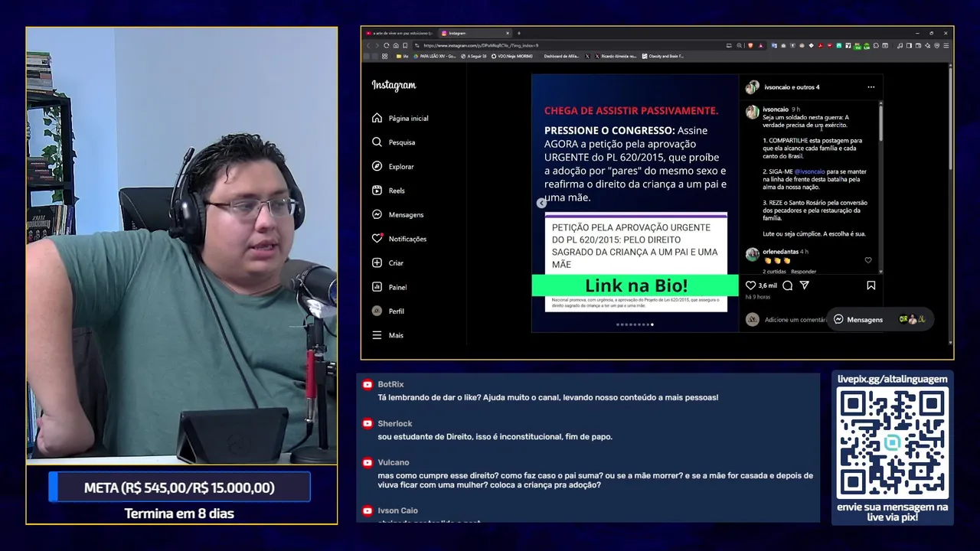Viewport: 980px width, 551px height.
Task: Open Ricardo Almeida bookmark
Action: (x=615, y=56)
